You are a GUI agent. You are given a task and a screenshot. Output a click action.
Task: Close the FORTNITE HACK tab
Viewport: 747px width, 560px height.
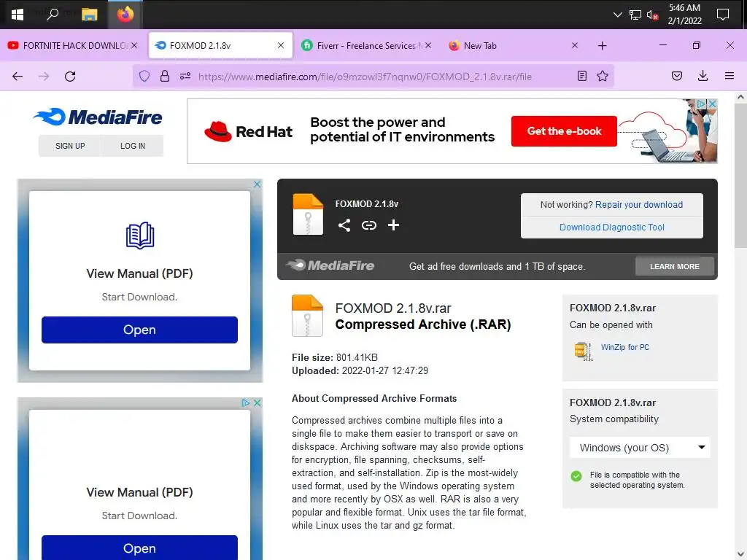coord(134,45)
